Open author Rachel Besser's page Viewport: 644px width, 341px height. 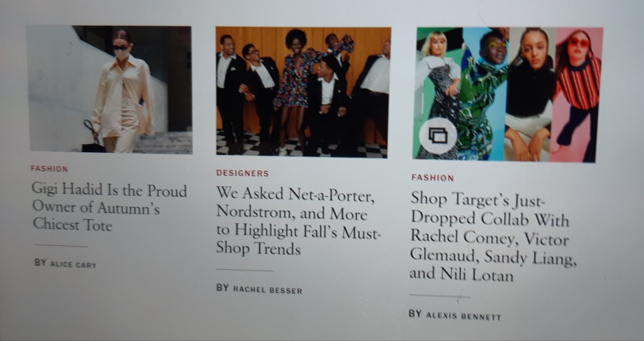click(x=267, y=290)
